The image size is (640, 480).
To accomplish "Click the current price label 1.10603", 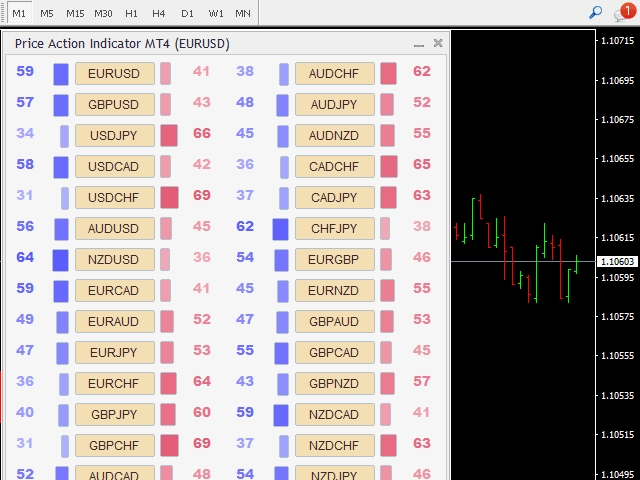I will pyautogui.click(x=615, y=261).
